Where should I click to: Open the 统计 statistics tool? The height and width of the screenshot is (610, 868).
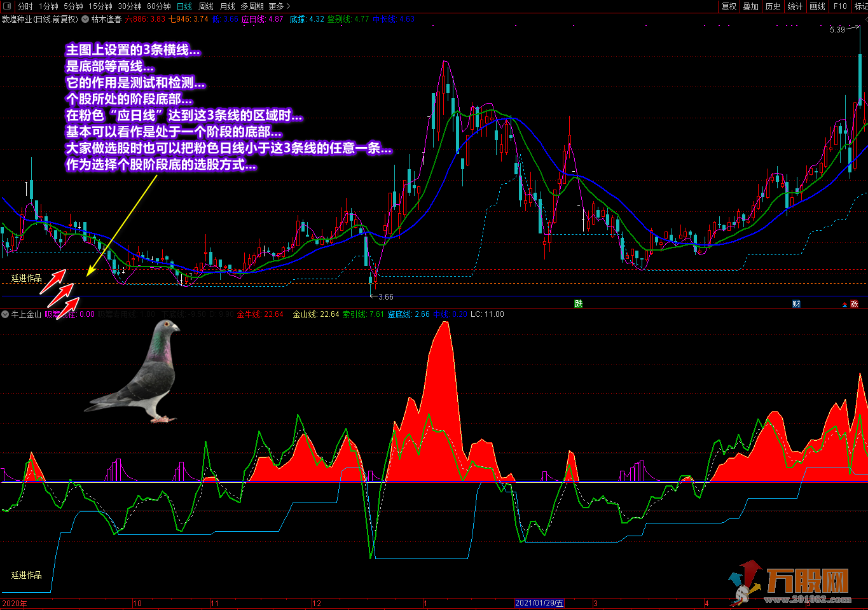[x=795, y=6]
